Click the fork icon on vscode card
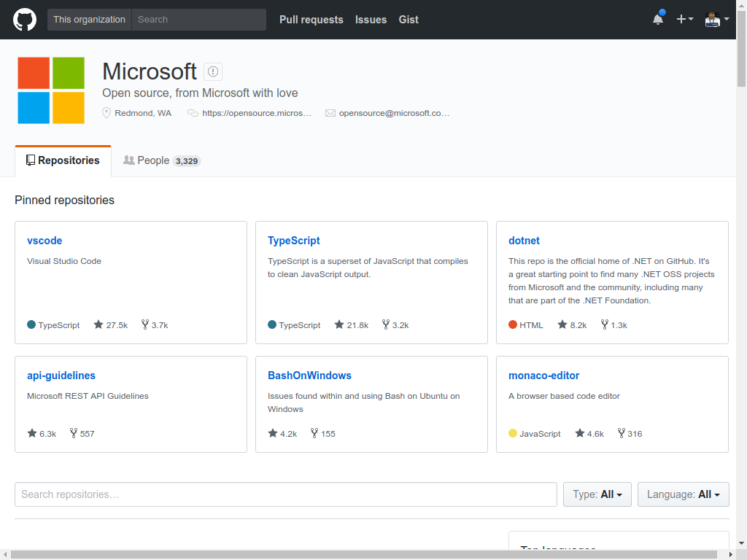 click(145, 324)
